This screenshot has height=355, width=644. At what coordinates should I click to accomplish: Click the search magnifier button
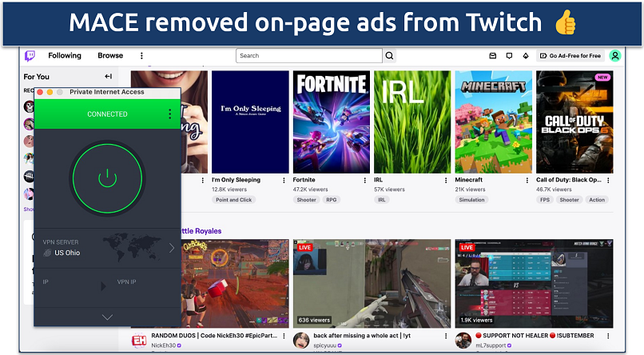(389, 56)
